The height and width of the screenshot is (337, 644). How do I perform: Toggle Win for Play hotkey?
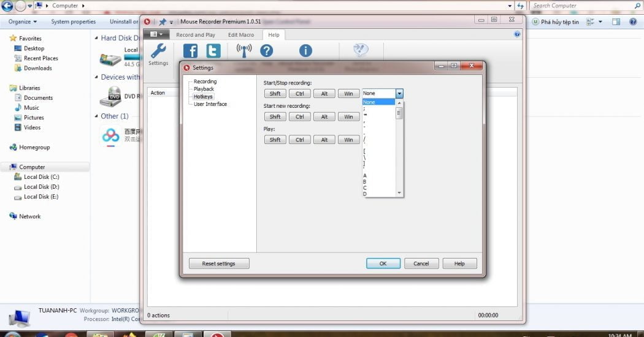(x=349, y=140)
